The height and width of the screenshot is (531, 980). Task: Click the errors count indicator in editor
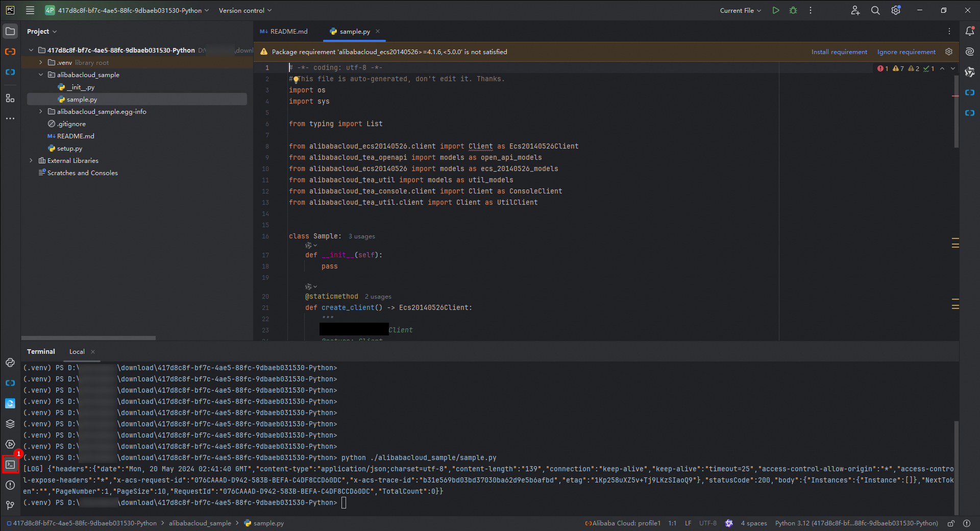[883, 68]
